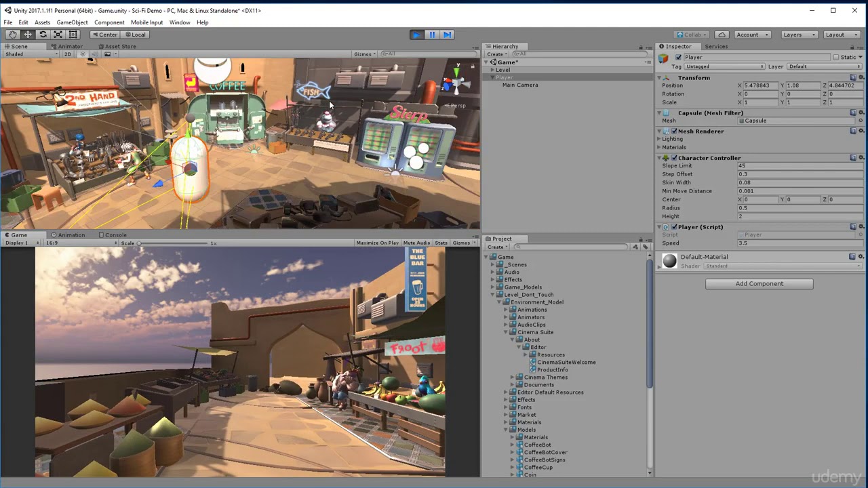Viewport: 868px width, 488px height.
Task: Toggle the 2D scene view button
Action: pos(68,54)
